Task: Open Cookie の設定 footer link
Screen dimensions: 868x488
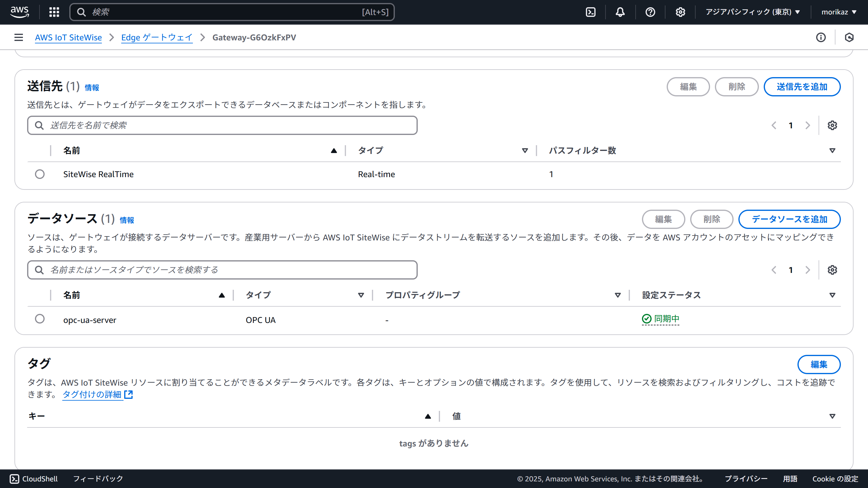Action: (835, 479)
